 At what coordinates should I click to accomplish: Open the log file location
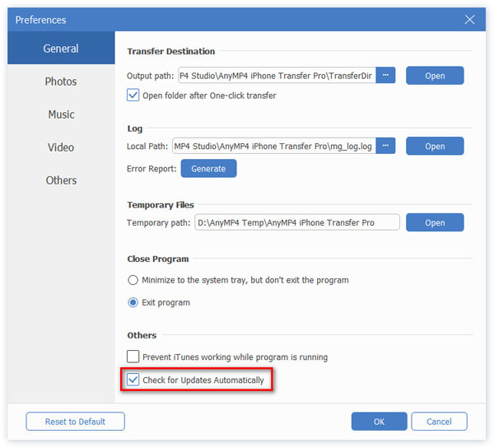pos(435,147)
